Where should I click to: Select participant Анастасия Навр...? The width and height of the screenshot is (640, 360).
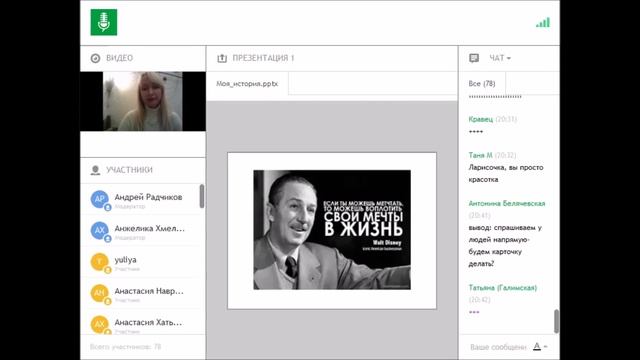pyautogui.click(x=140, y=293)
